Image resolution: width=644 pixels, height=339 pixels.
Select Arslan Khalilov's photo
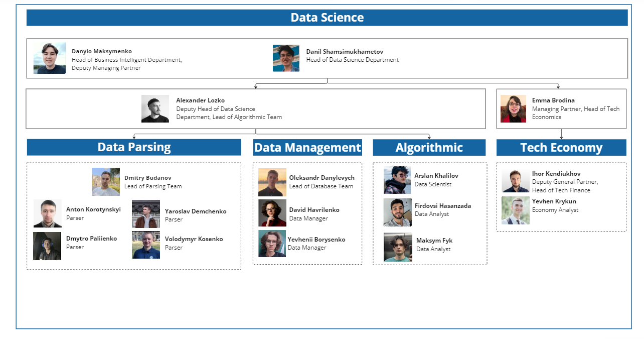tap(397, 180)
